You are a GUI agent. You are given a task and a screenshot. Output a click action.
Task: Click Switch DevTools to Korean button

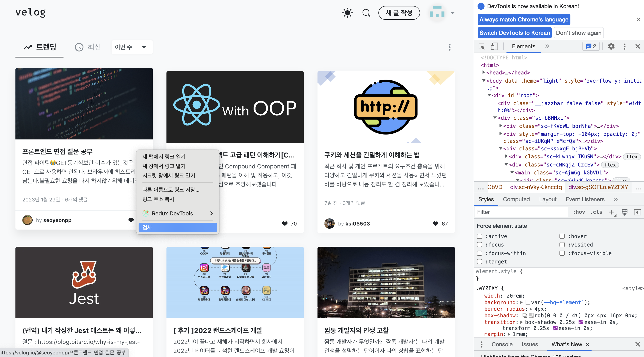point(514,33)
